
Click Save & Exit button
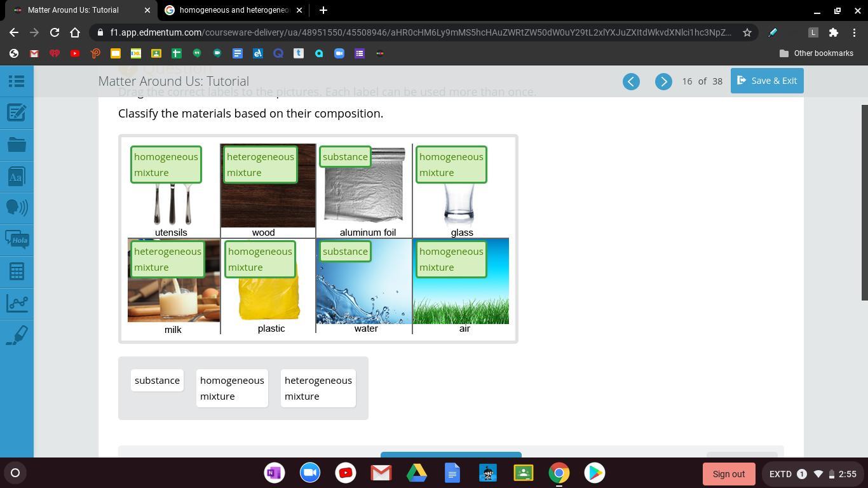point(767,81)
